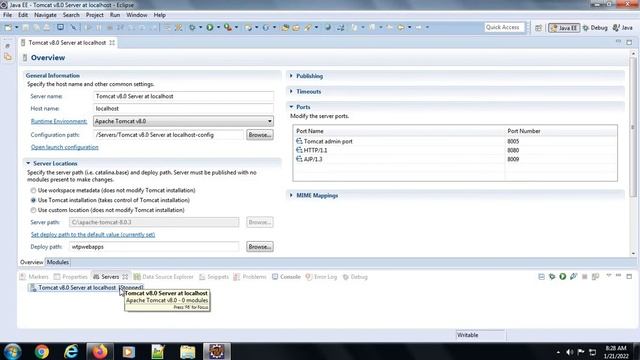Minimize the Servers view panel

point(618,276)
